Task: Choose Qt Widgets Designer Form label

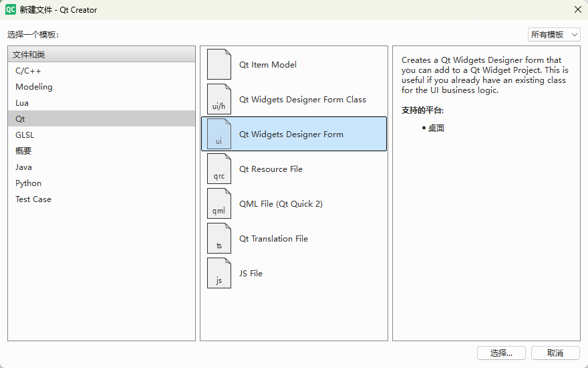Action: (x=291, y=134)
